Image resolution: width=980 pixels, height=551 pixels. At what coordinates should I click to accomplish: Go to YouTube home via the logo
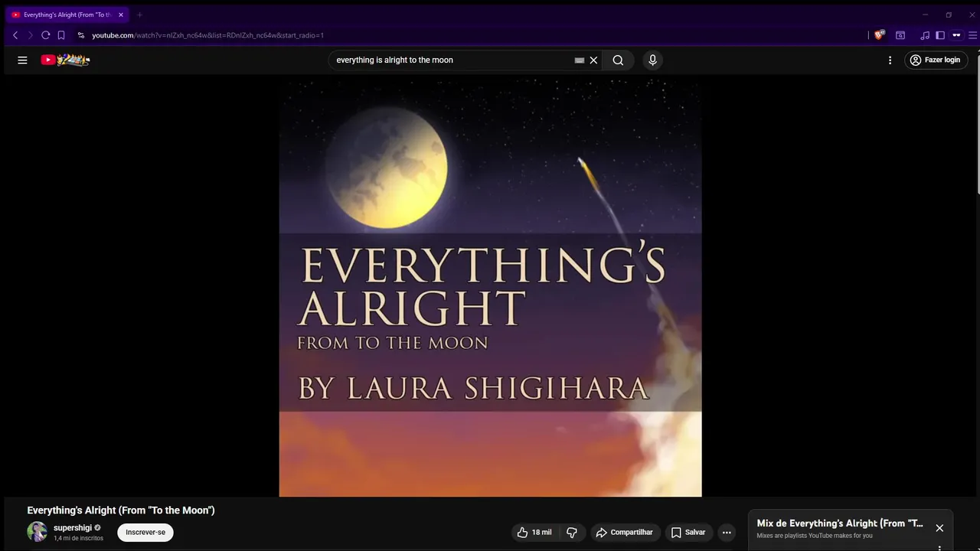(65, 60)
